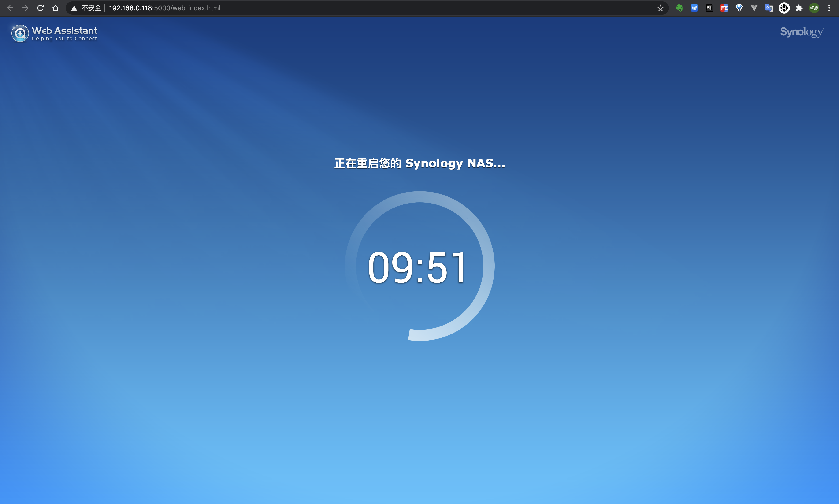Go to the browser home page
The height and width of the screenshot is (504, 839).
55,8
